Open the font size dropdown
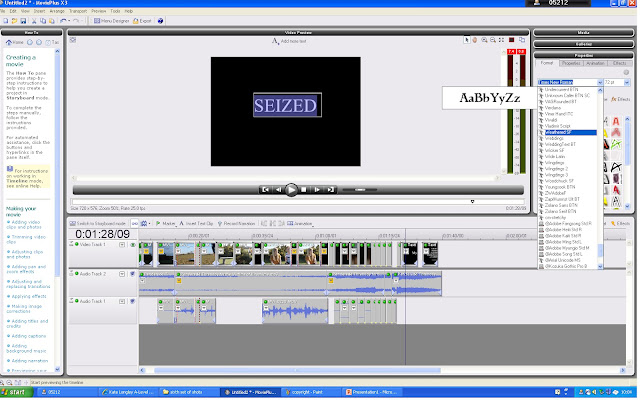The height and width of the screenshot is (400, 640). point(627,82)
